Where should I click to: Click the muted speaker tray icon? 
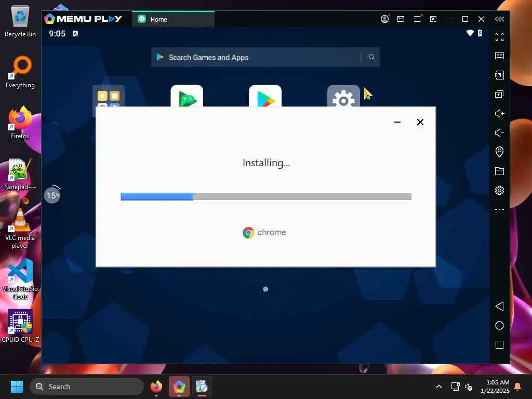469,387
